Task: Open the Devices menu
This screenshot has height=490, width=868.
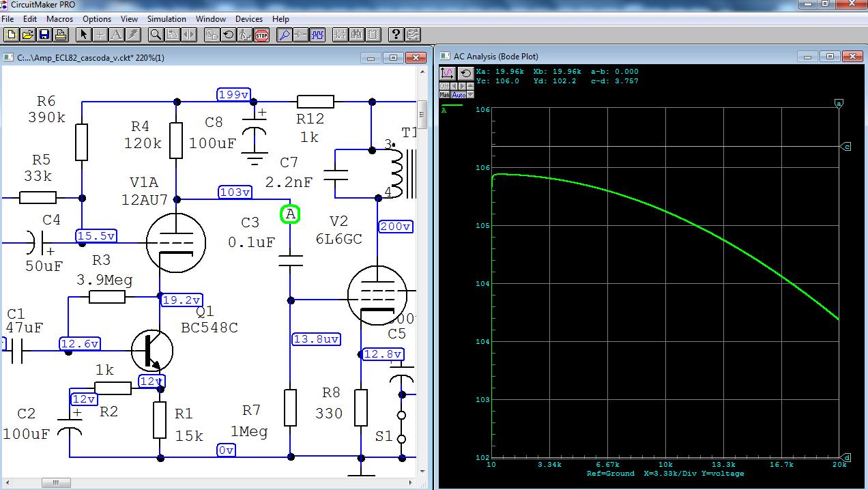Action: [x=249, y=19]
